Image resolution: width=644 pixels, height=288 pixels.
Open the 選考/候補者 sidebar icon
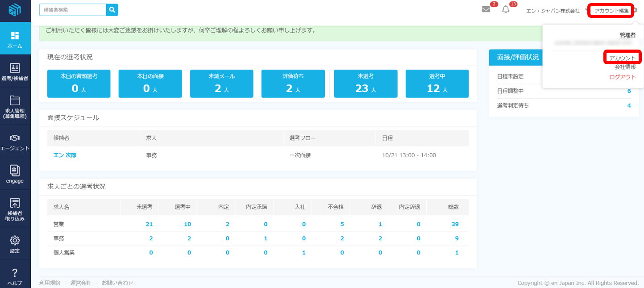click(15, 68)
